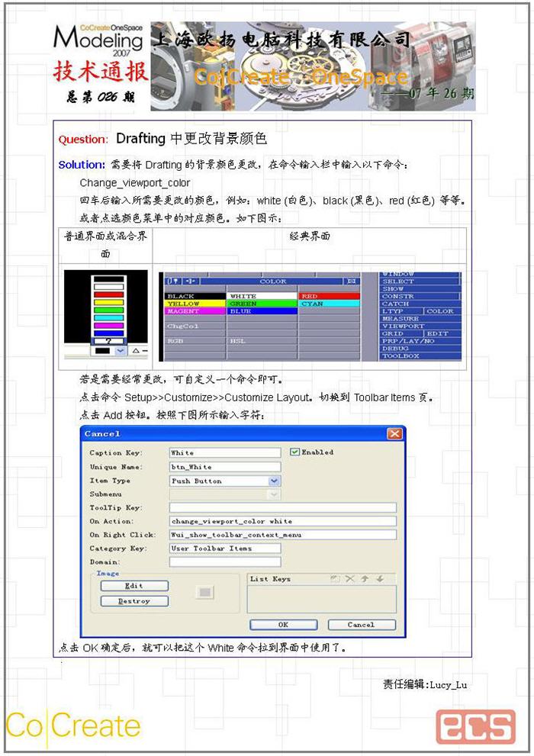Select BLUE in classic COLOR menu

pyautogui.click(x=262, y=311)
